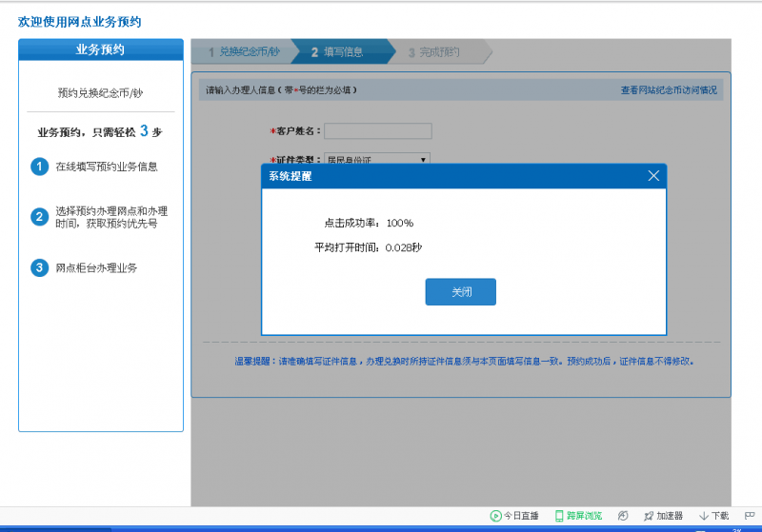Select step 3 完成预约 tab

(434, 52)
